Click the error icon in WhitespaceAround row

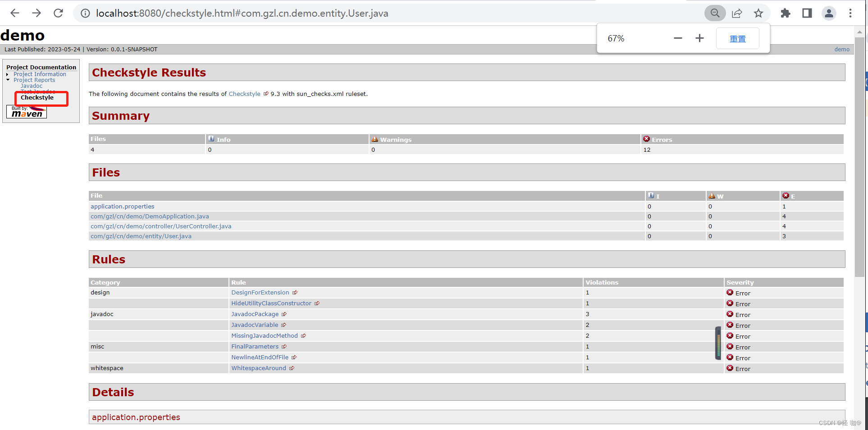(730, 368)
